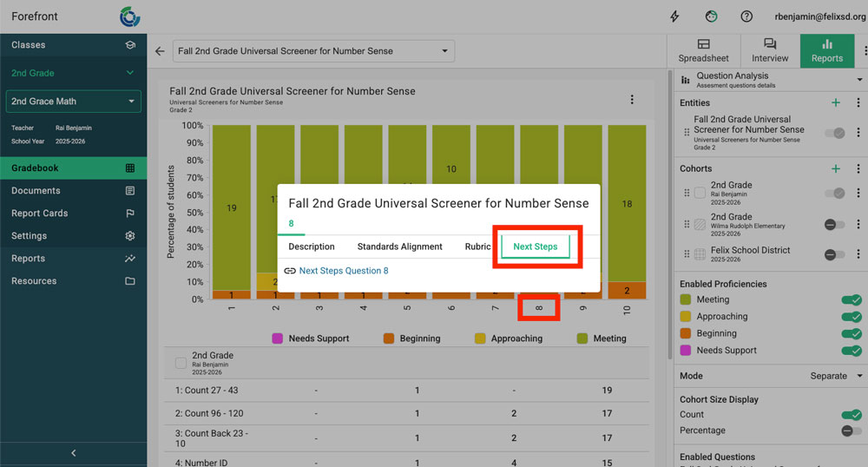The image size is (868, 467).
Task: Enable the Percentage cohort size display
Action: point(851,431)
